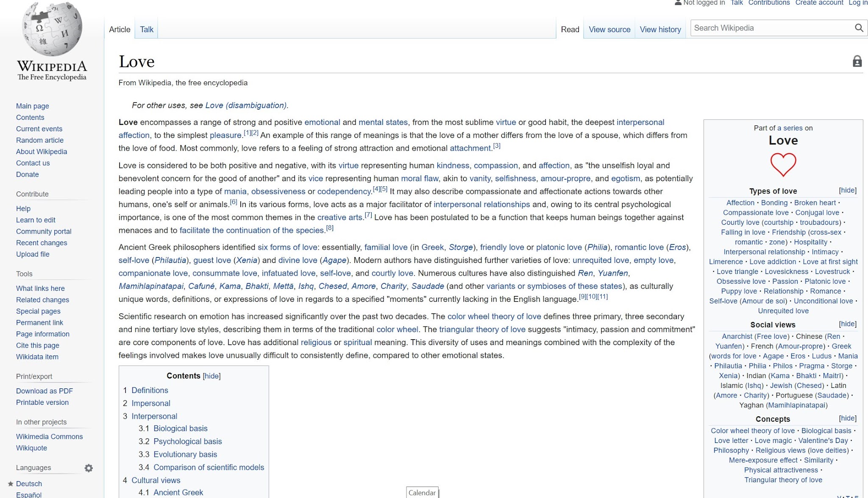Jump to Biological basis section in contents
This screenshot has height=498, width=868.
(180, 429)
